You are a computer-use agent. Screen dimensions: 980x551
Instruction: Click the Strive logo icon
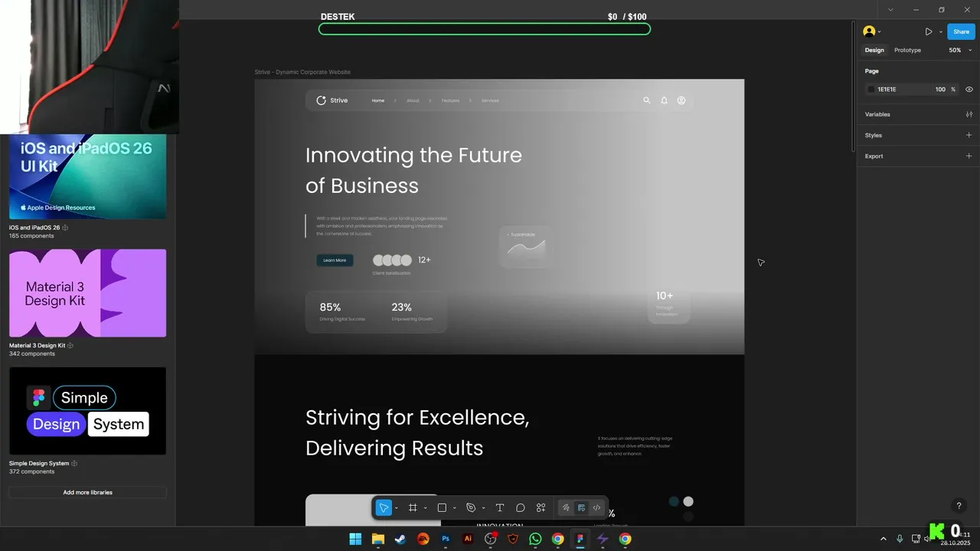pyautogui.click(x=321, y=100)
